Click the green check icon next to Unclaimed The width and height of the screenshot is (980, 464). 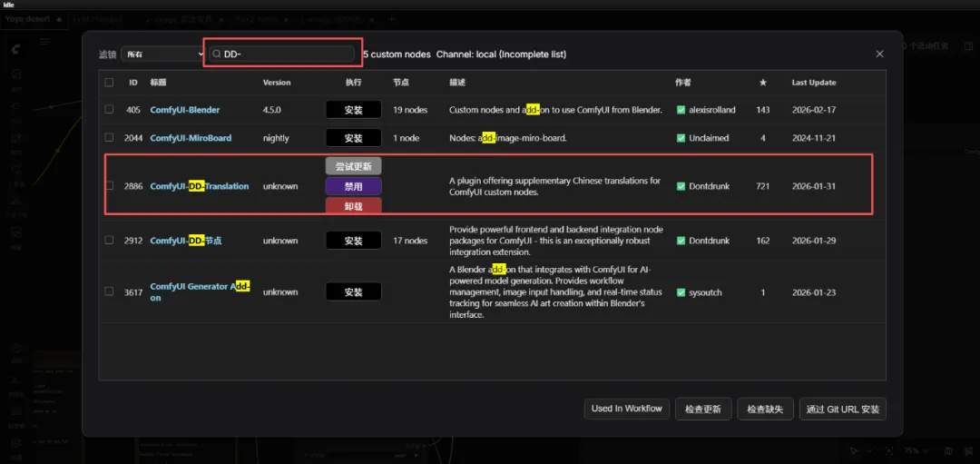click(x=681, y=138)
